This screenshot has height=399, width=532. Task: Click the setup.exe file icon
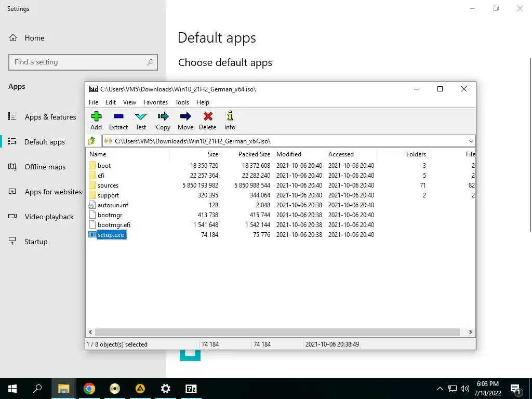click(92, 234)
